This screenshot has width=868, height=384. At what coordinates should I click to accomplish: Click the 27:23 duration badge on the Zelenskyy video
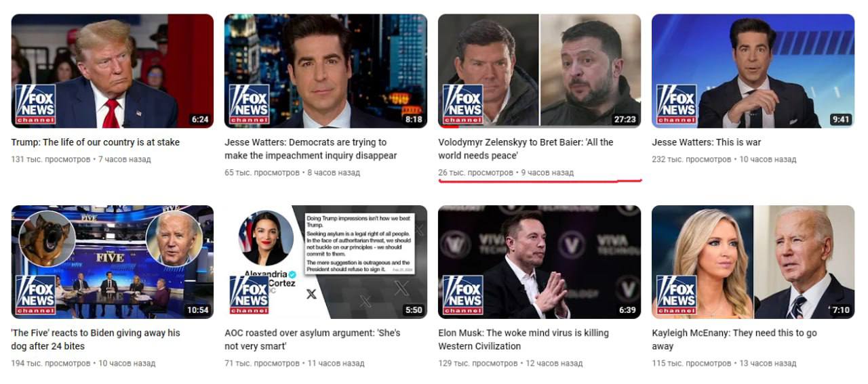625,119
